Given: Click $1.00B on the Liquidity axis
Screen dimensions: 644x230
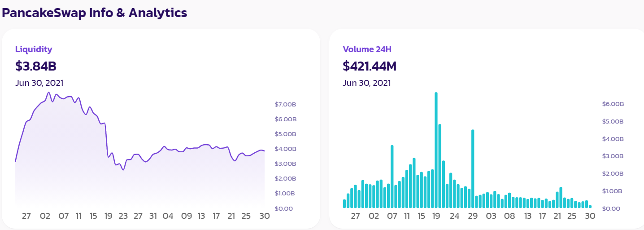Looking at the screenshot, I should point(286,193).
